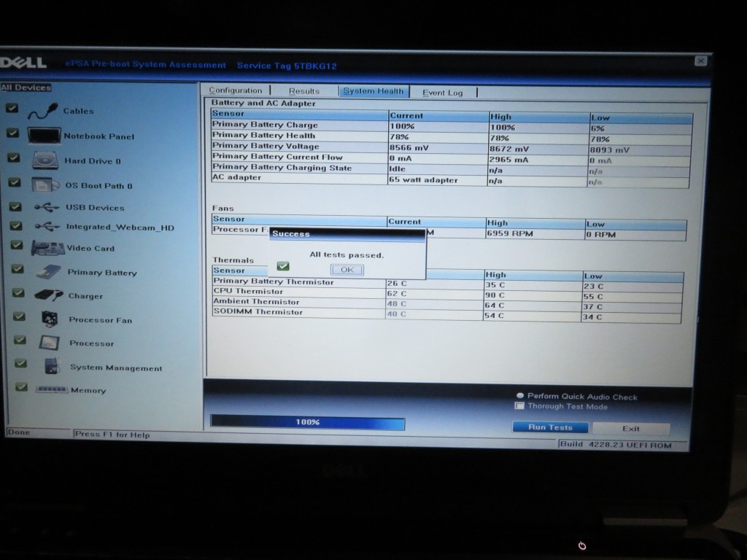This screenshot has height=560, width=747.
Task: Select the Processor Fan icon
Action: [50, 319]
